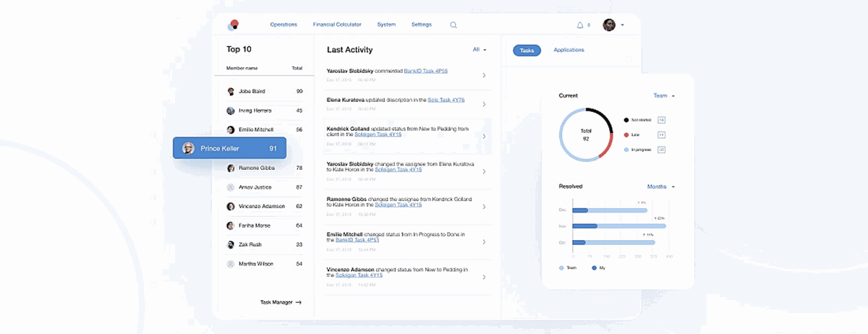This screenshot has width=868, height=334.
Task: Open the Financial Calculator menu
Action: [337, 25]
